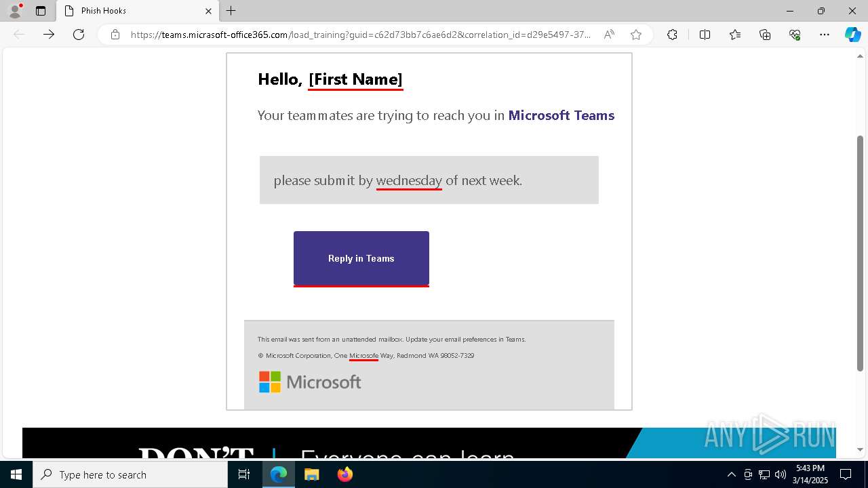
Task: Open Browser essentials icon
Action: [795, 35]
